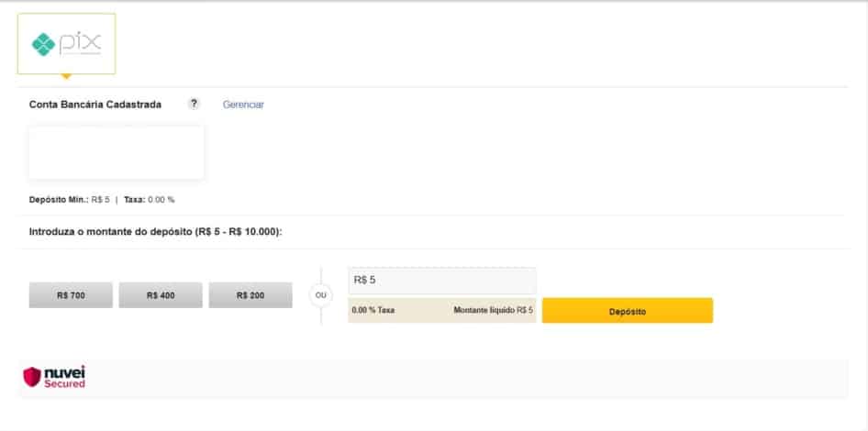This screenshot has height=431, width=868.
Task: Choose the R$ 200 quick amount
Action: point(250,295)
